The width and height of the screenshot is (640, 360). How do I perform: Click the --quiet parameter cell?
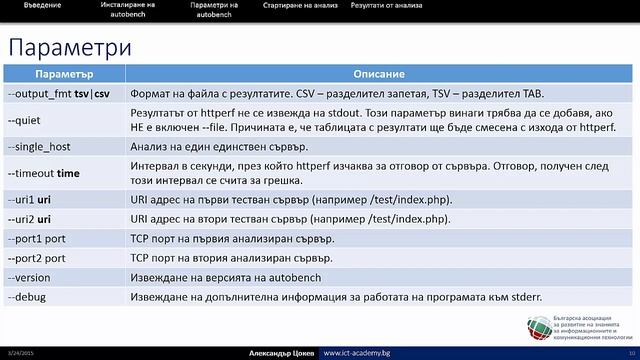point(64,120)
